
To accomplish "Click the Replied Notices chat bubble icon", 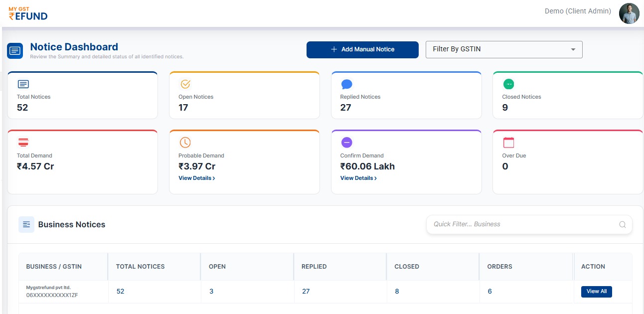I will [x=347, y=84].
